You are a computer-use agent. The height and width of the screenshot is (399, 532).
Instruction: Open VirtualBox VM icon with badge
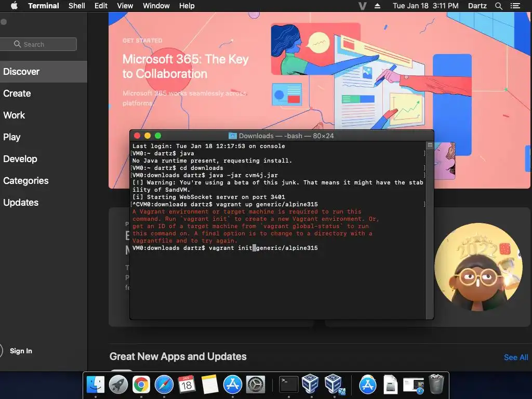[334, 385]
